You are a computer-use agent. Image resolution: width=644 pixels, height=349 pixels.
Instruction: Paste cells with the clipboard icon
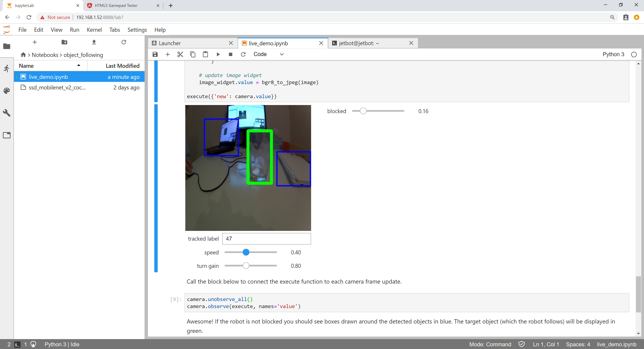click(x=205, y=54)
